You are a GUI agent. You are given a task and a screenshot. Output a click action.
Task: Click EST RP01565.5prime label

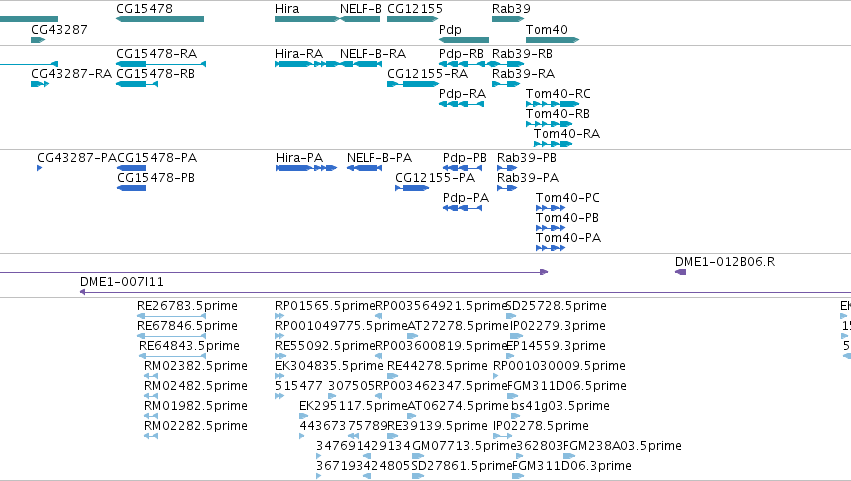click(325, 306)
